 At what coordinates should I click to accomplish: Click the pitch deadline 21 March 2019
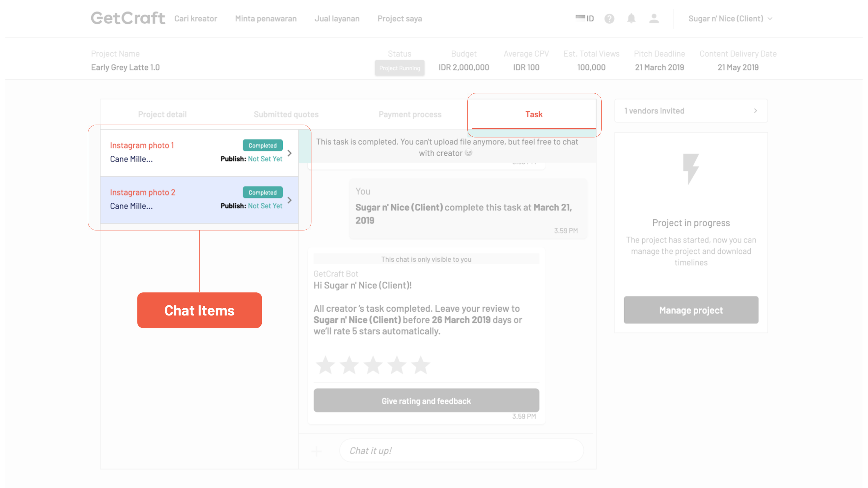[x=659, y=67]
